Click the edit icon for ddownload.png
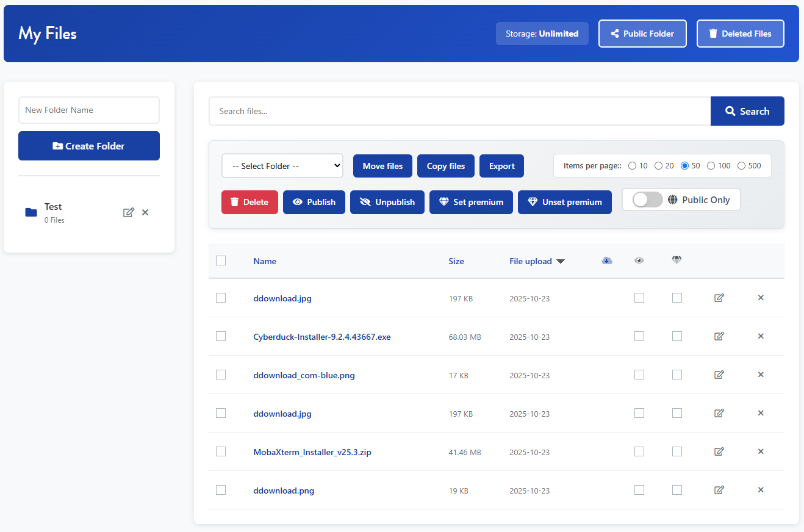The width and height of the screenshot is (804, 532). pos(719,490)
